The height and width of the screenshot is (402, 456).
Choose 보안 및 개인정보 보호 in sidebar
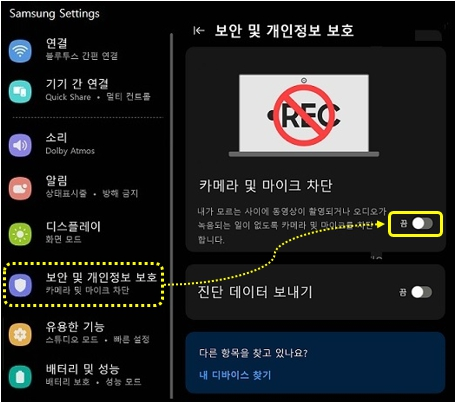click(84, 284)
